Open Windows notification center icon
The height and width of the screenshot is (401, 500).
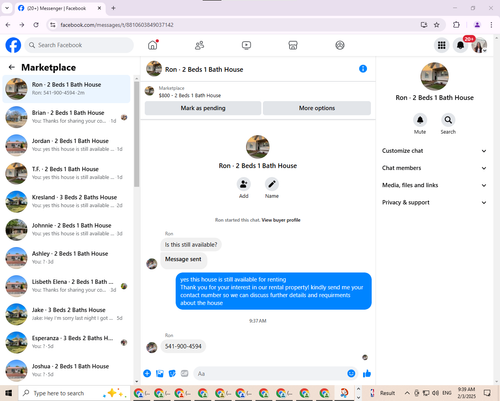coord(487,393)
